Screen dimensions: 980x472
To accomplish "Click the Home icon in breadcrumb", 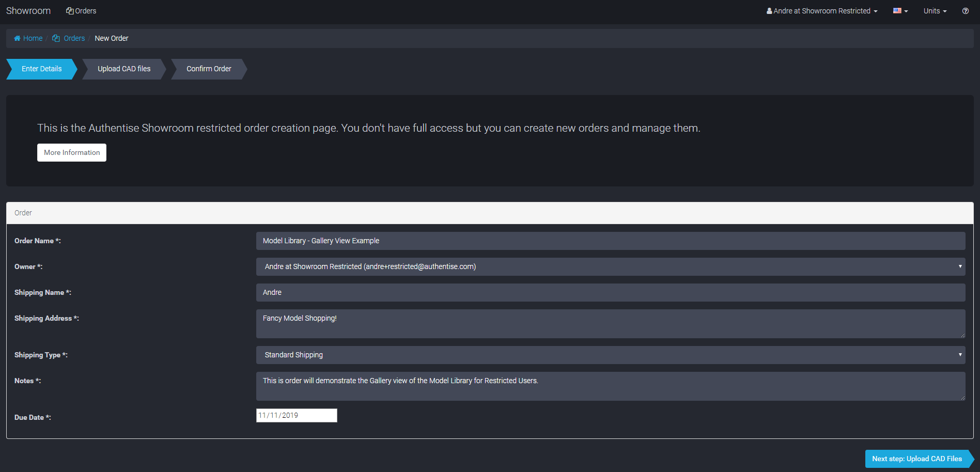I will 17,38.
